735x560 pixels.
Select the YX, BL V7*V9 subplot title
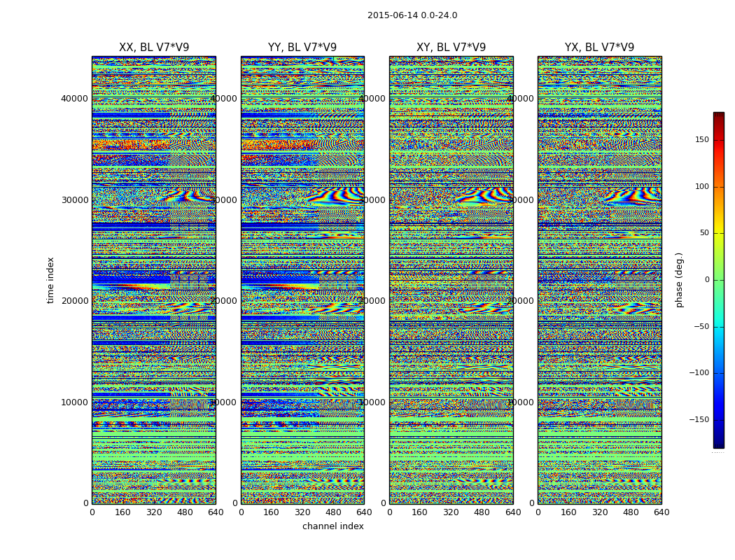pyautogui.click(x=599, y=48)
